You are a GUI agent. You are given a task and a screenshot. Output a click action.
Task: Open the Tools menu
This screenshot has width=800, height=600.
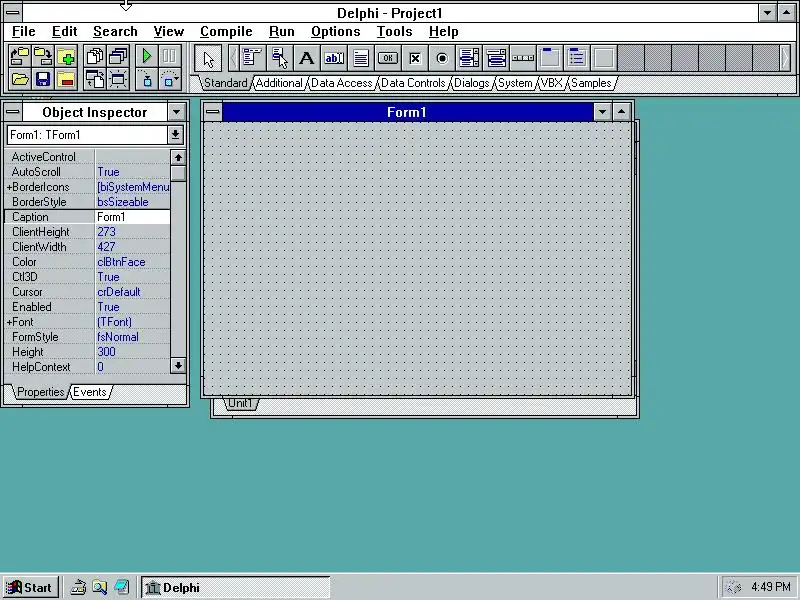394,32
